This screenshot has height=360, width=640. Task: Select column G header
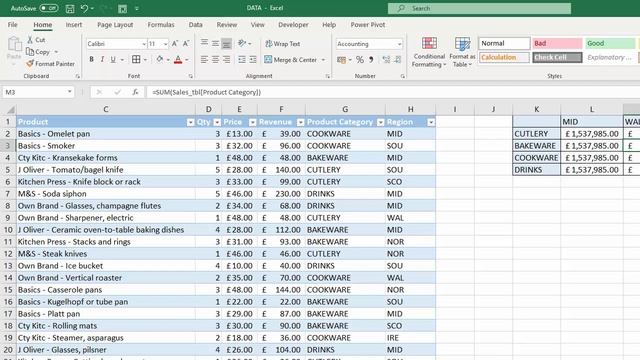coord(345,109)
